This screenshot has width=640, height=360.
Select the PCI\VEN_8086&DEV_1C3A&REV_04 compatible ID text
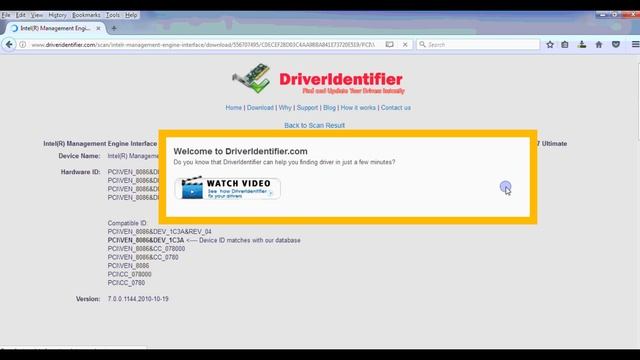[160, 231]
